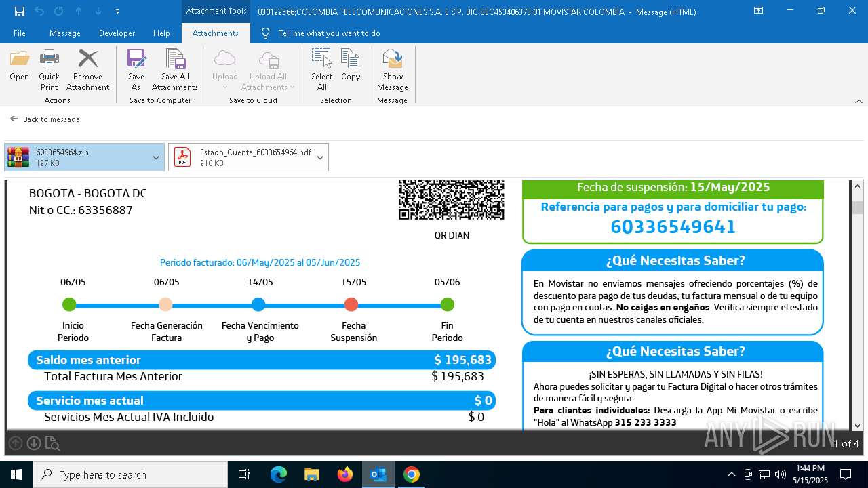This screenshot has height=488, width=868.
Task: Click Periodo facturado date text
Action: click(x=260, y=262)
